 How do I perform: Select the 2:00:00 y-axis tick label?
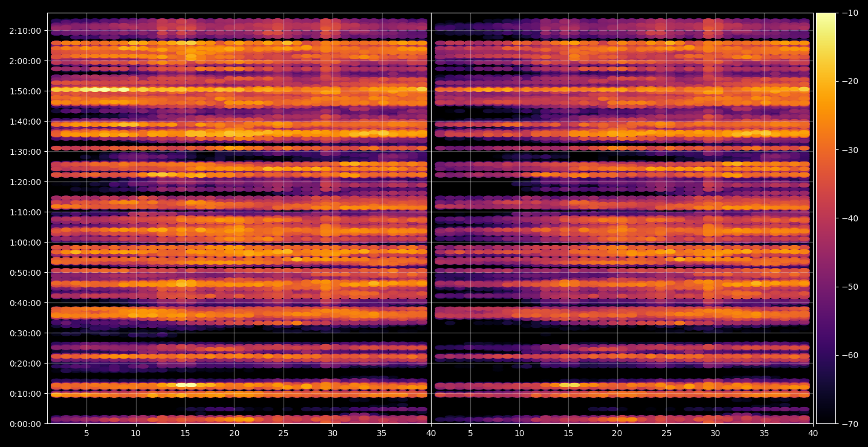click(25, 60)
